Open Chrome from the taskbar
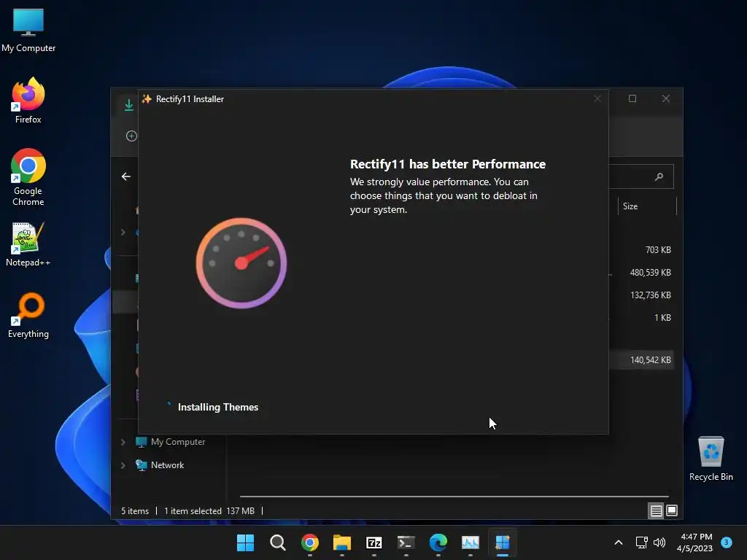 [x=309, y=542]
